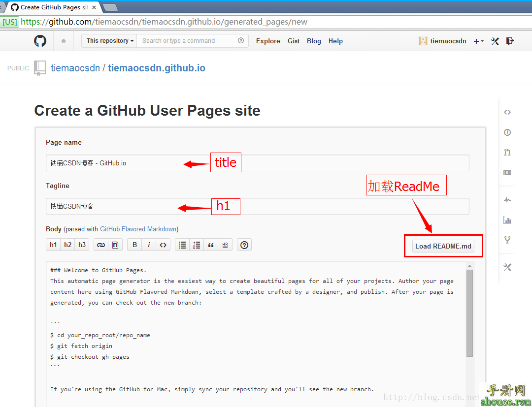Click the body scrollbar up arrow

tap(469, 266)
